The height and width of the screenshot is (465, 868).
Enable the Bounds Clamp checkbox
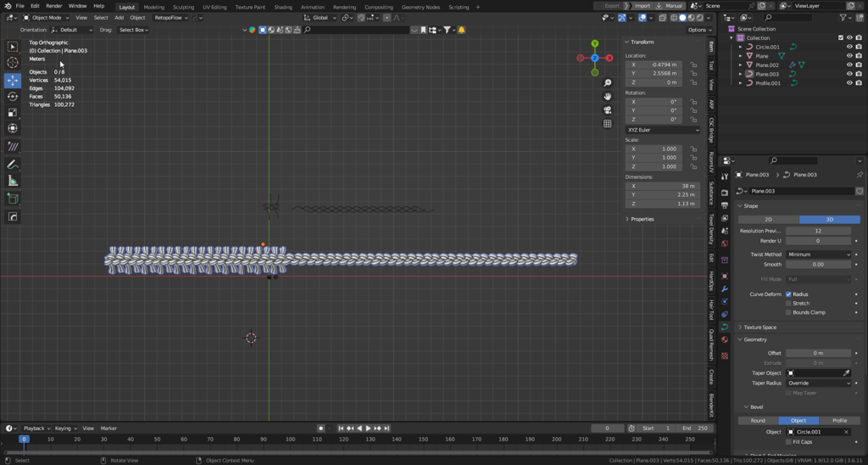click(x=788, y=312)
